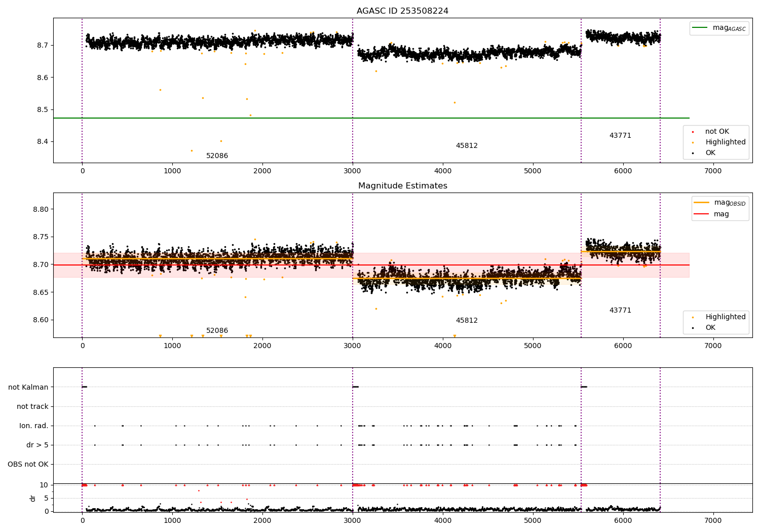
Task: Click the rotated 'dr' y-axis label
Action: pos(33,498)
